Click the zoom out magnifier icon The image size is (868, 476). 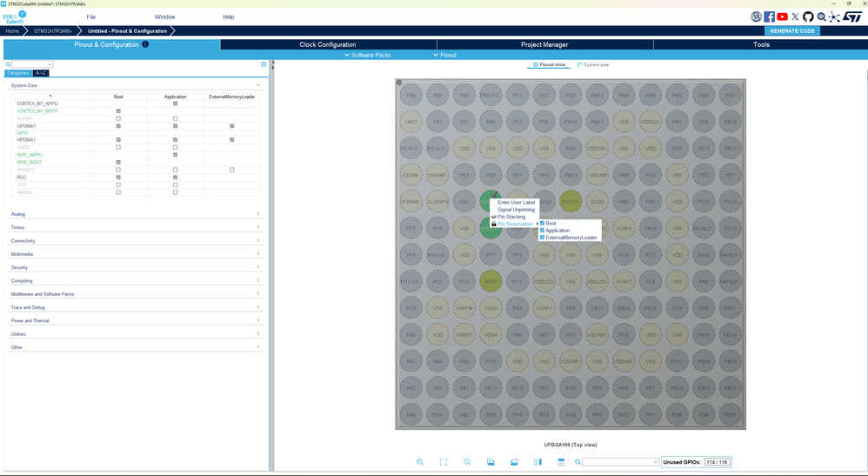(467, 461)
